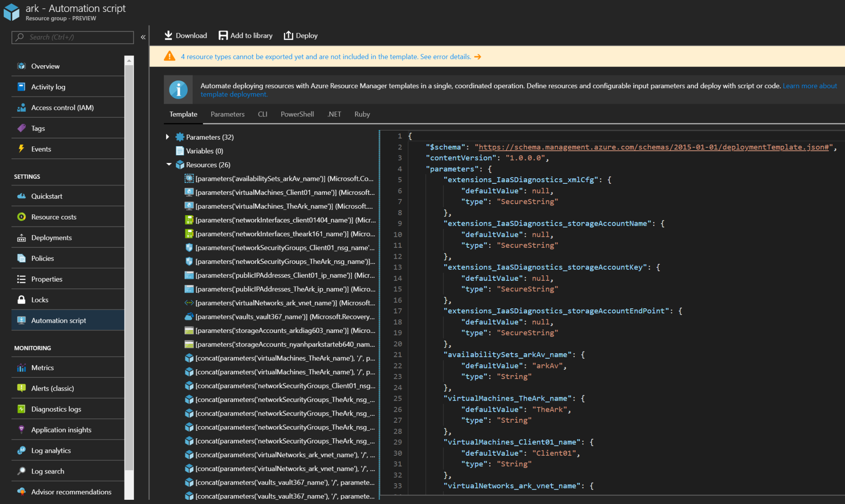Click the Access control (IAM) people icon
Image resolution: width=845 pixels, height=504 pixels.
coord(21,108)
